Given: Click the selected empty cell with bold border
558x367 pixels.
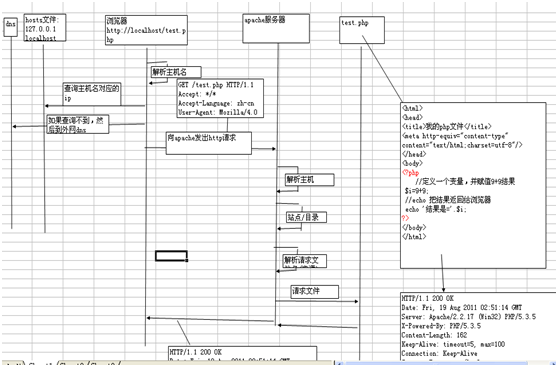Looking at the screenshot, I should 171,256.
